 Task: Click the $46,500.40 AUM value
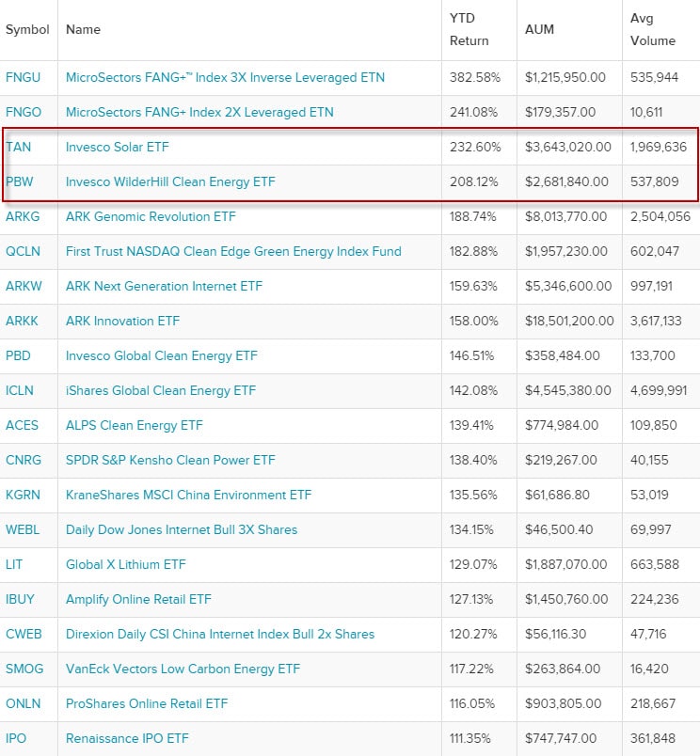559,530
